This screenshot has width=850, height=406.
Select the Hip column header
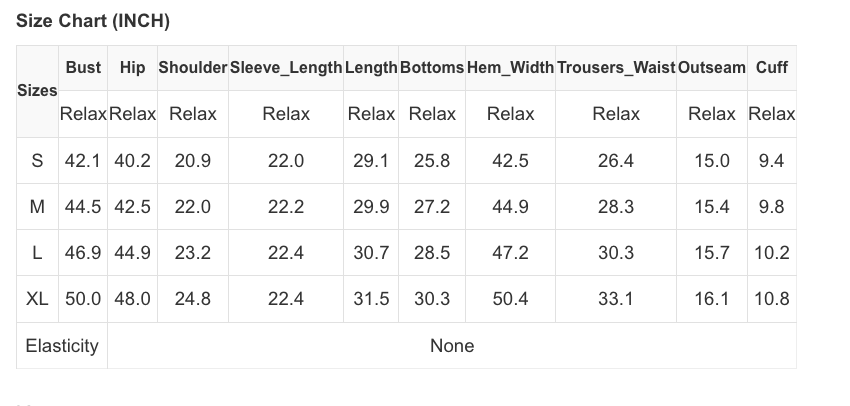132,68
